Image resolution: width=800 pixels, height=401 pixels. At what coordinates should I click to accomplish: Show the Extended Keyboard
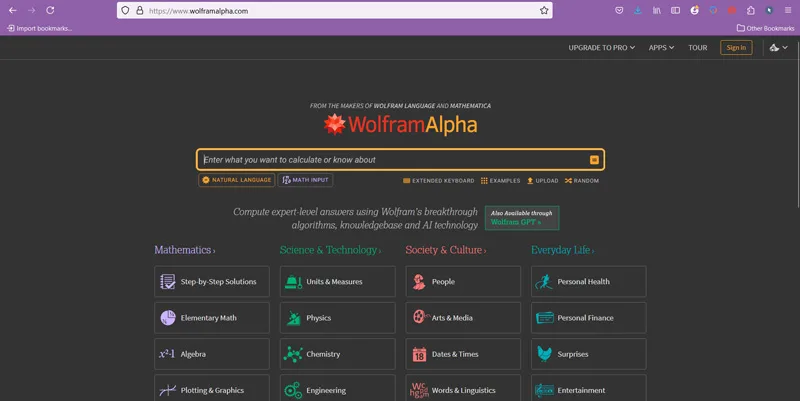pyautogui.click(x=438, y=181)
